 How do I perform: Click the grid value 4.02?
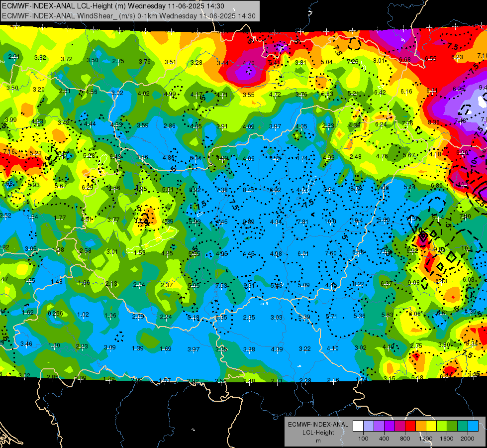[x=143, y=93]
